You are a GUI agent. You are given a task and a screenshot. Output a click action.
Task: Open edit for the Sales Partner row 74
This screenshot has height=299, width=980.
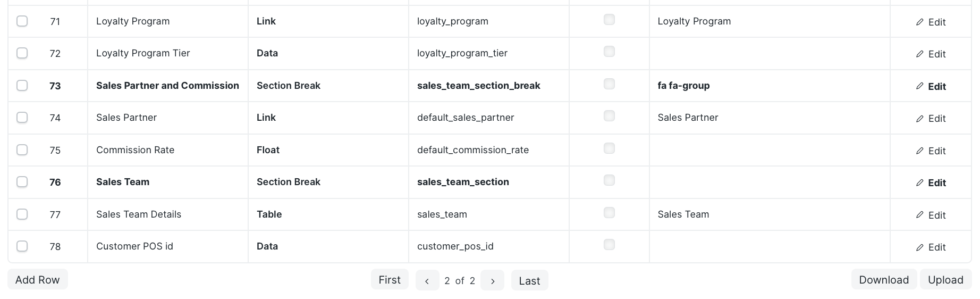click(931, 119)
